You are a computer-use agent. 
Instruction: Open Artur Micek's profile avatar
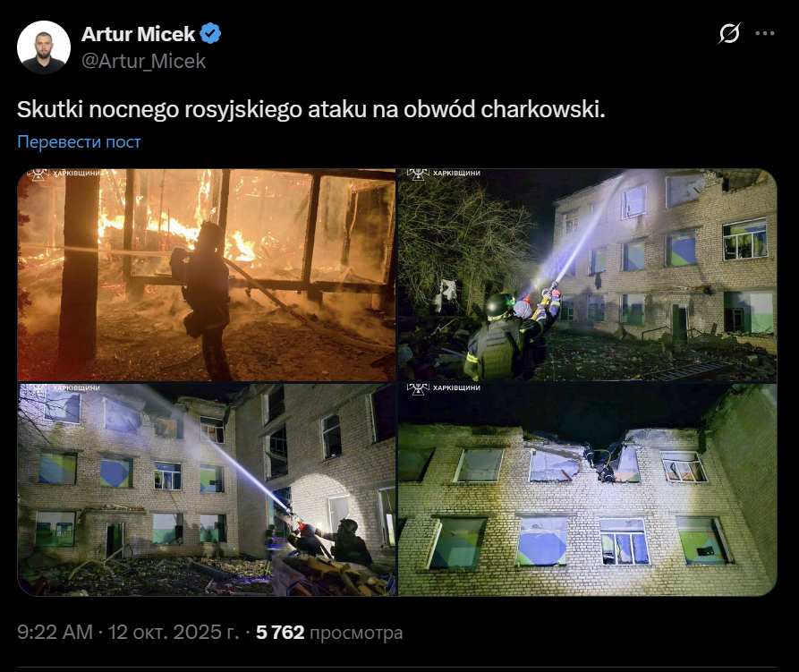tap(44, 47)
